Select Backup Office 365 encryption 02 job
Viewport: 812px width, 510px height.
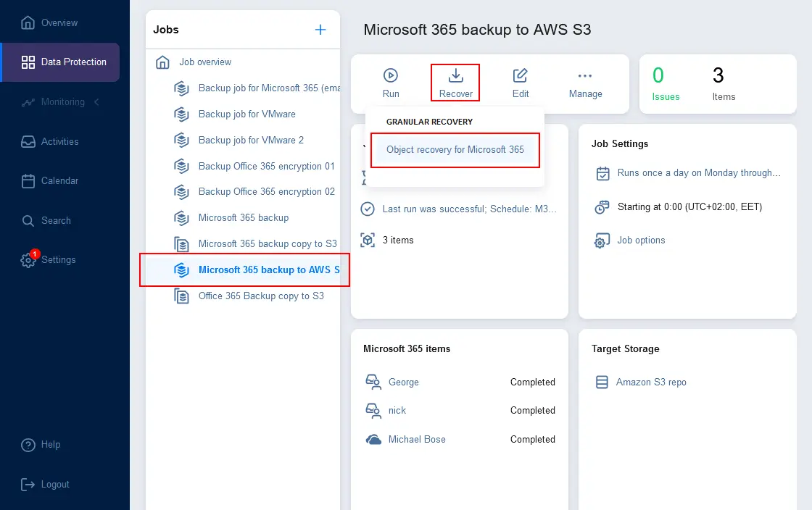(x=254, y=192)
